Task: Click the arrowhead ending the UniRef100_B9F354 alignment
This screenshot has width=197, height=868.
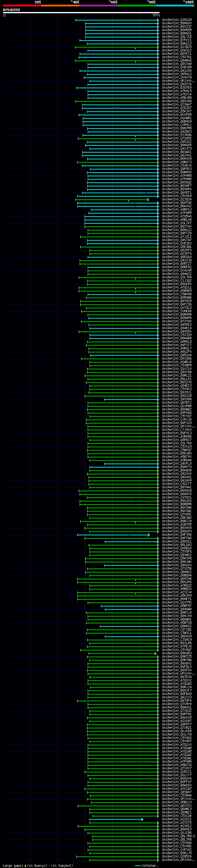Action: [149, 535]
